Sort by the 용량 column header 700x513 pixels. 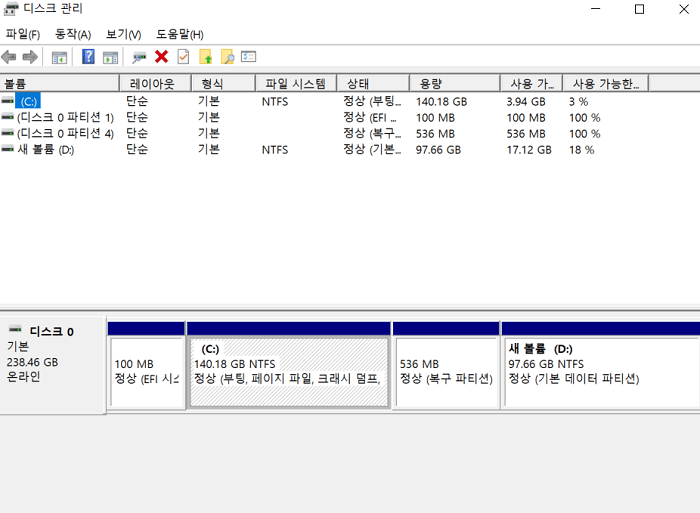tap(454, 83)
